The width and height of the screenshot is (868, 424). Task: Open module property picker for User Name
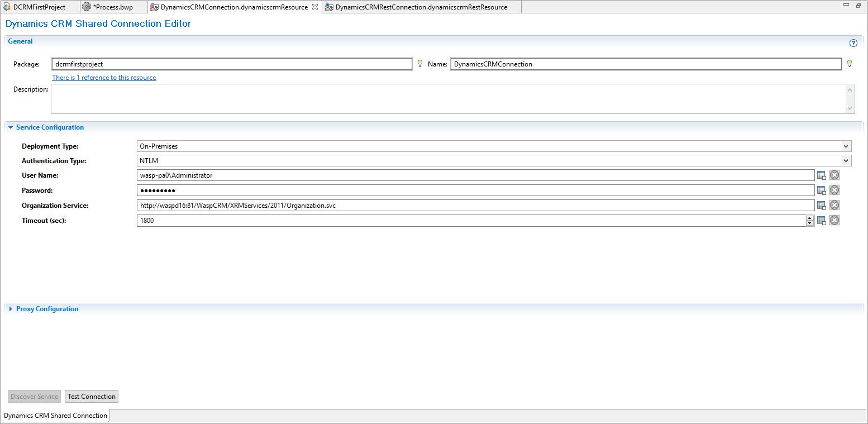tap(821, 175)
